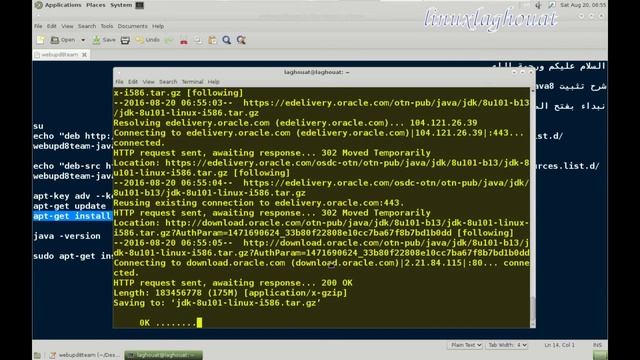Open the Documents menu of the text editor
Screen dimensions: 640x360
coord(133,26)
